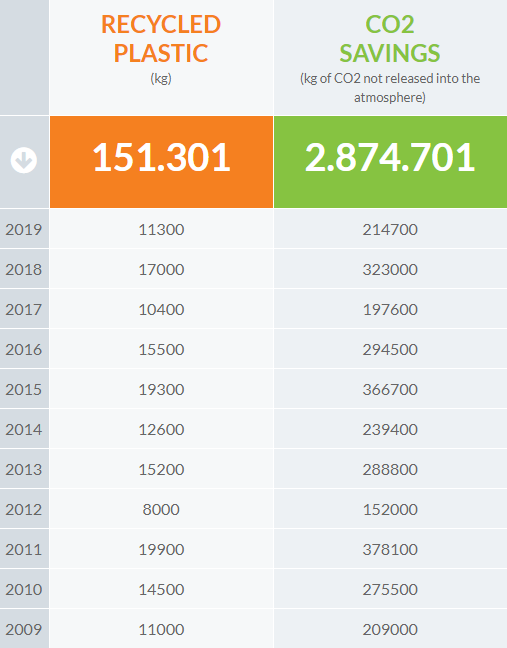Select the Recycled Plastic column header
This screenshot has width=507, height=648.
(161, 39)
